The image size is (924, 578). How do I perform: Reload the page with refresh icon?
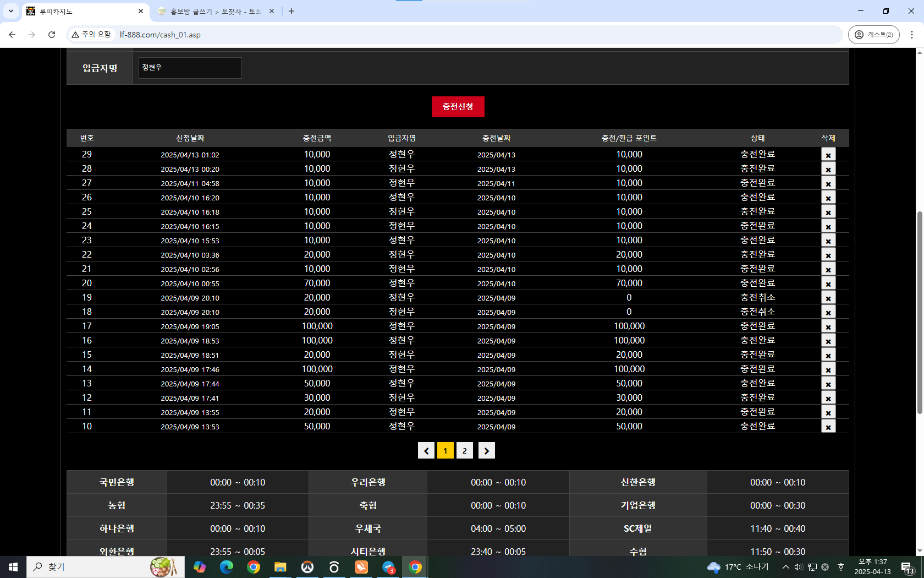click(x=52, y=35)
